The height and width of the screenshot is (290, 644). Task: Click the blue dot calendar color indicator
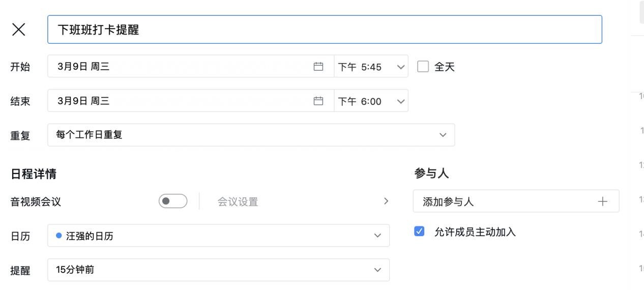(x=59, y=236)
